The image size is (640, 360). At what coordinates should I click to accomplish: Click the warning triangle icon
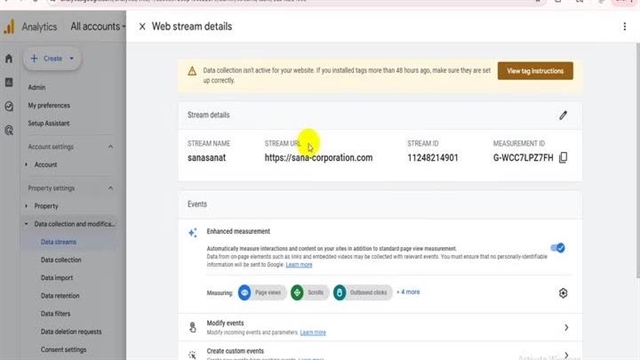192,71
